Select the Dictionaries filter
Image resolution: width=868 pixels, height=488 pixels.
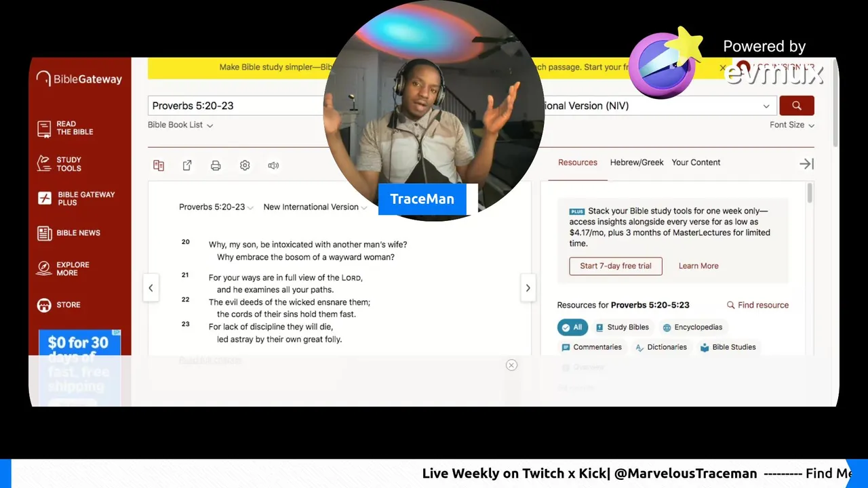[662, 347]
